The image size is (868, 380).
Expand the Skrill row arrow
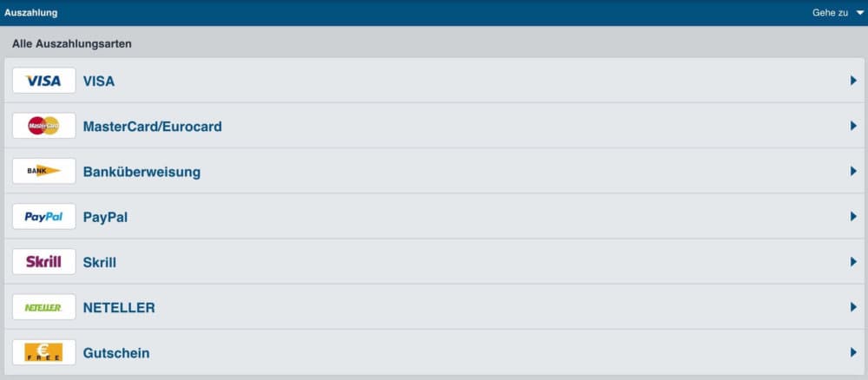tap(853, 261)
